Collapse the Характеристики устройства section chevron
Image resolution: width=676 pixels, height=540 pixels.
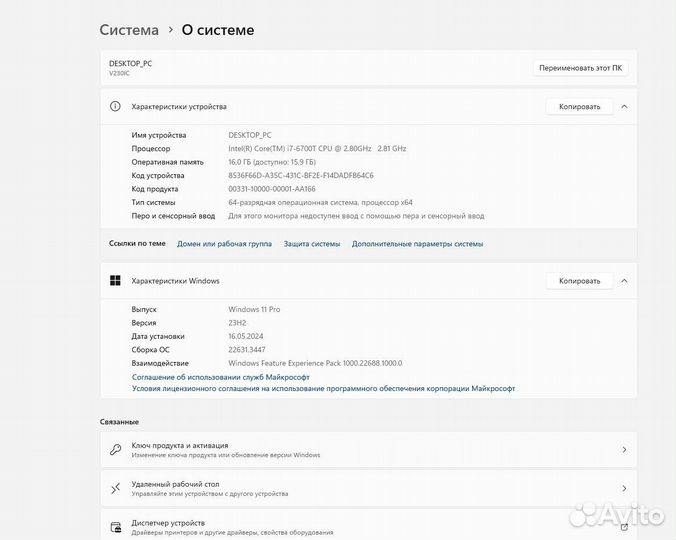pos(624,106)
